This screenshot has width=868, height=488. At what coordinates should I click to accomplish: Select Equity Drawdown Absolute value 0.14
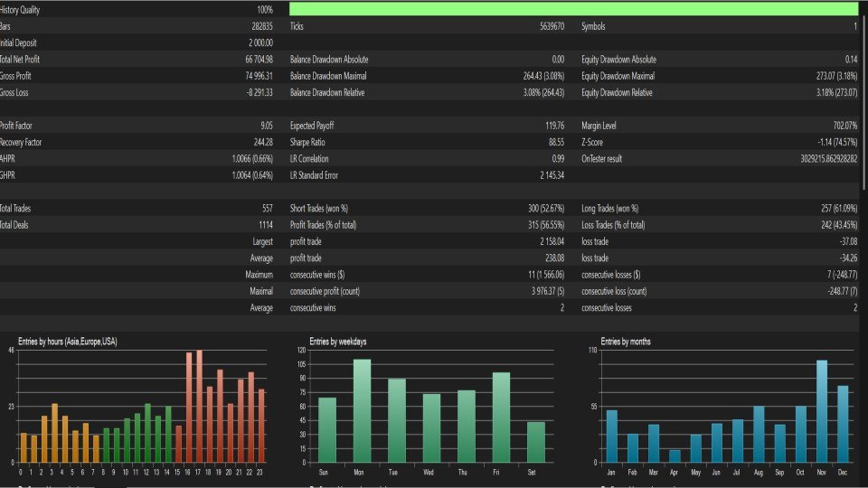click(x=852, y=60)
